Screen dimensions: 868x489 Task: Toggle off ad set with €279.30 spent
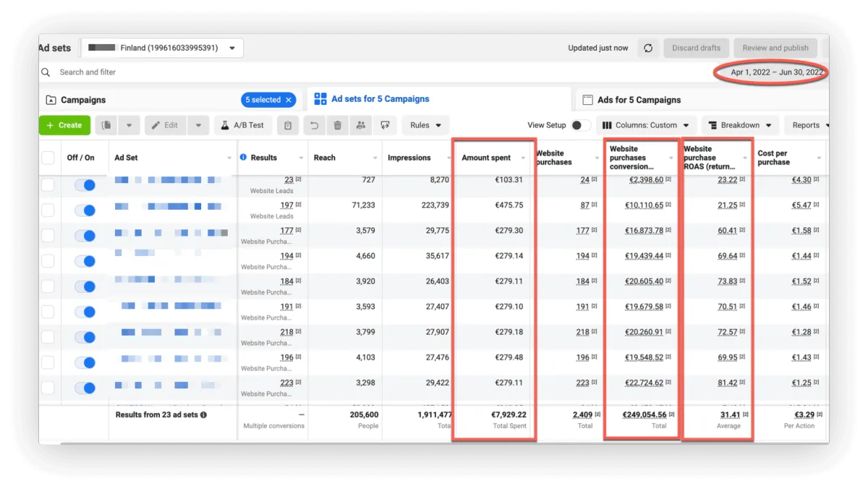[85, 236]
